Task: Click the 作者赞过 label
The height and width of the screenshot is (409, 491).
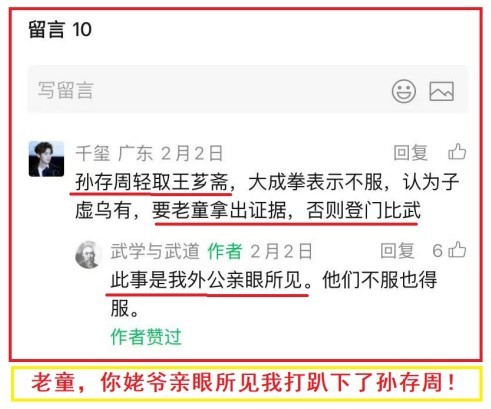Action: (x=146, y=336)
